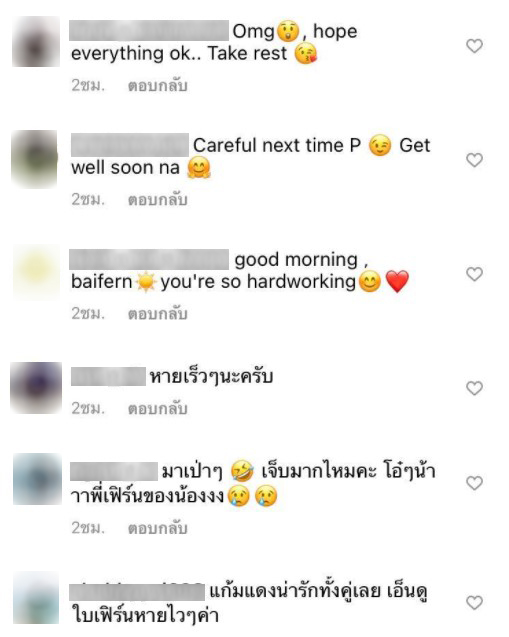Like the 'Careful next time P' comment
Image resolution: width=509 pixels, height=637 pixels.
474,160
